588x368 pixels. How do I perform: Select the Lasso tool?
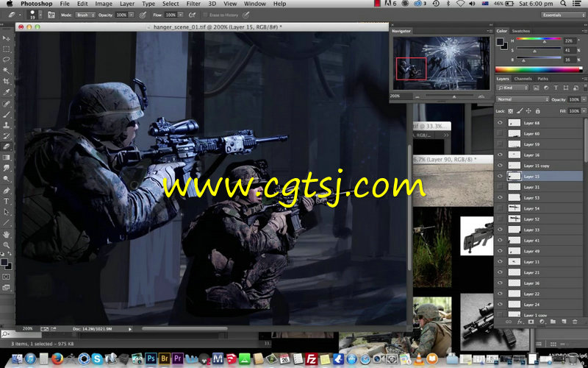7,60
